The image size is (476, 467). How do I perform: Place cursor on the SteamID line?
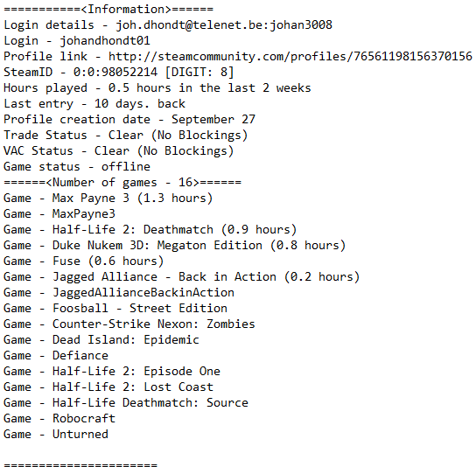click(119, 73)
